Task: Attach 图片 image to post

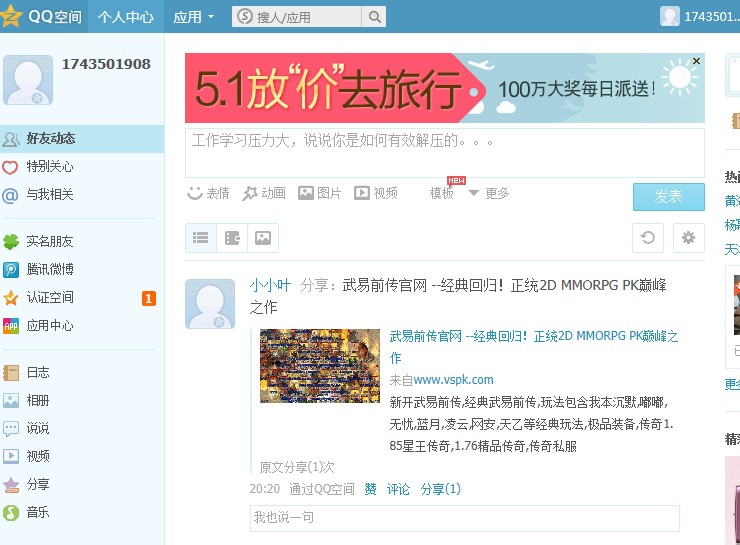Action: 320,193
